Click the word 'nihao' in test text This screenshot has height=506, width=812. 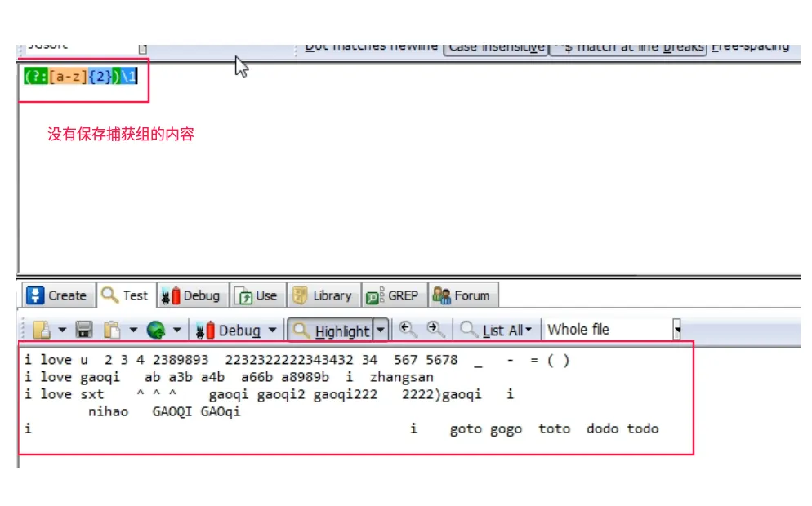(x=108, y=412)
